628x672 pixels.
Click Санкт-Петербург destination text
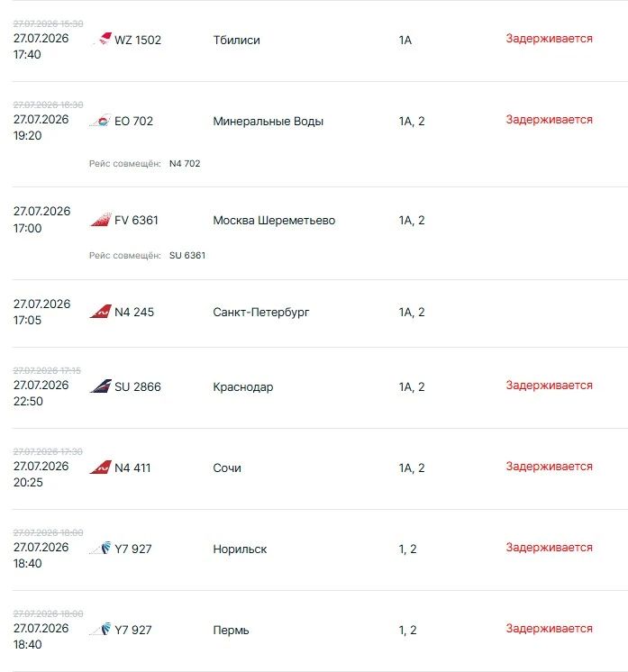pyautogui.click(x=260, y=312)
